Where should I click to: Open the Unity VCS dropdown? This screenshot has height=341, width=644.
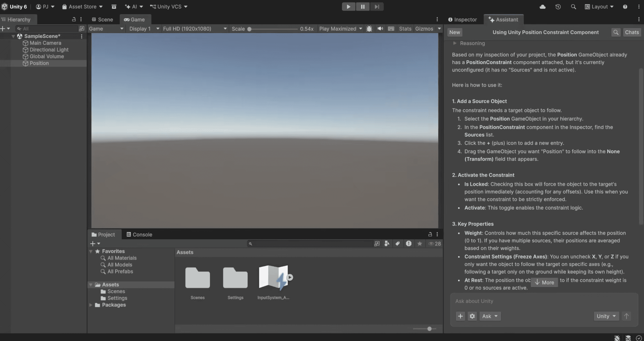(x=169, y=7)
